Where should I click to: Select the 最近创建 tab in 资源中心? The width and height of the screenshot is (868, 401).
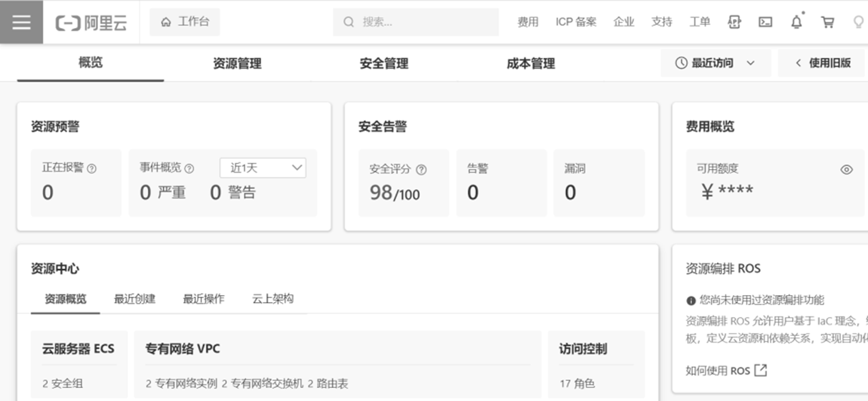[x=135, y=299]
